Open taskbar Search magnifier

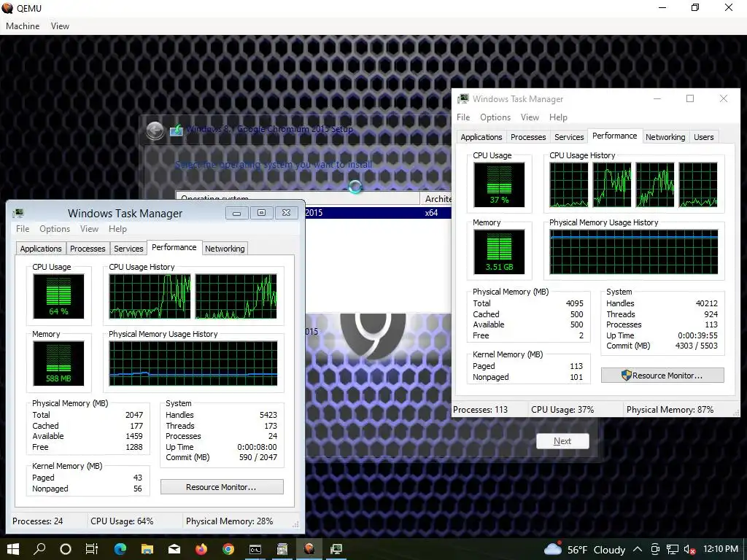(x=39, y=549)
